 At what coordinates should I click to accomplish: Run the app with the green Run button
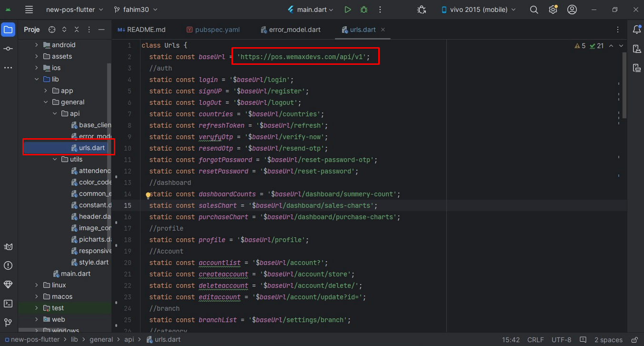coord(348,9)
